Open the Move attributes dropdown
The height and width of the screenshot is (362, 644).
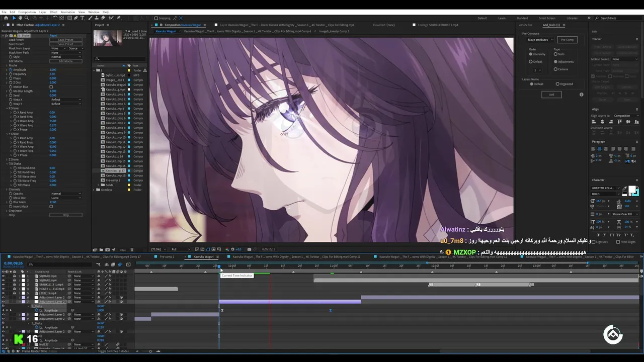540,40
